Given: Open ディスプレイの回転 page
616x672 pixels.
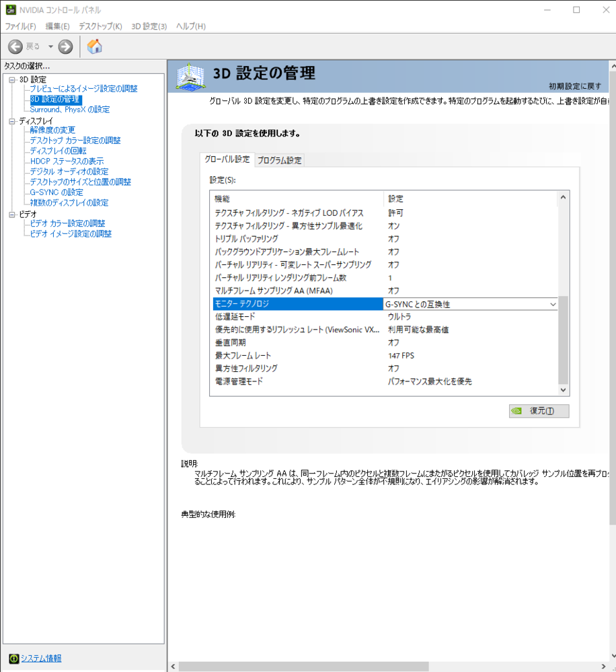Looking at the screenshot, I should pyautogui.click(x=58, y=151).
